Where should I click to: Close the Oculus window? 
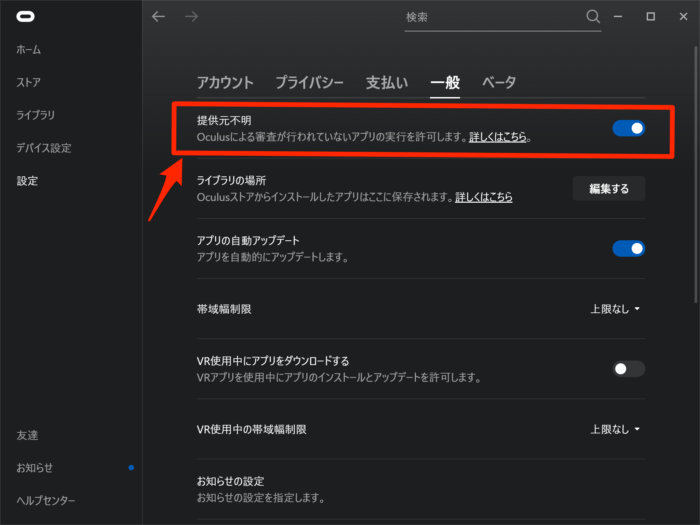coord(683,17)
